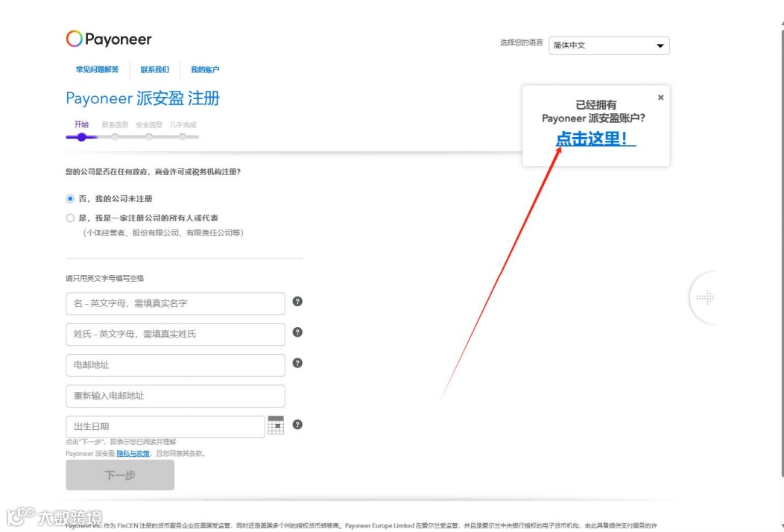Close the existing account popup
The image size is (784, 532).
(x=660, y=98)
